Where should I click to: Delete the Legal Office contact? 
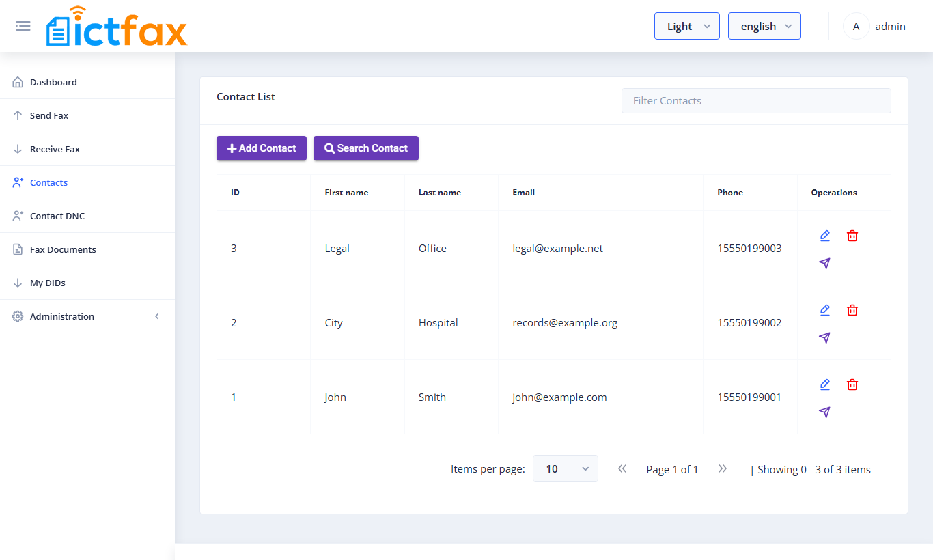pyautogui.click(x=852, y=236)
